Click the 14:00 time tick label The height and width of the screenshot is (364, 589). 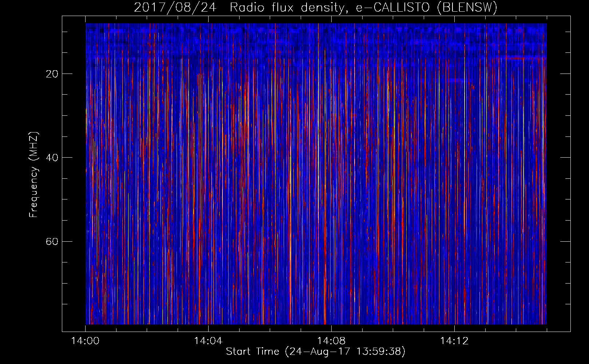pos(85,341)
